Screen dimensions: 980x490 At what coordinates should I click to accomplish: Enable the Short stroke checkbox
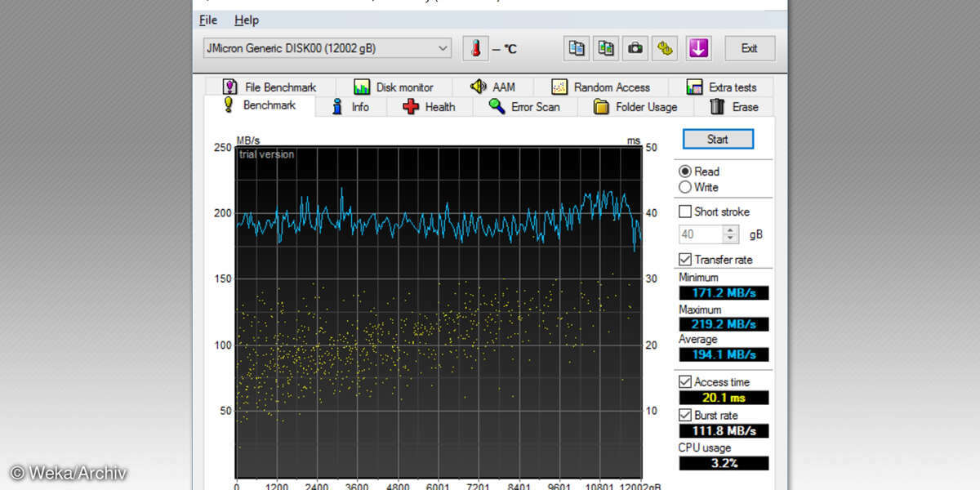[685, 212]
